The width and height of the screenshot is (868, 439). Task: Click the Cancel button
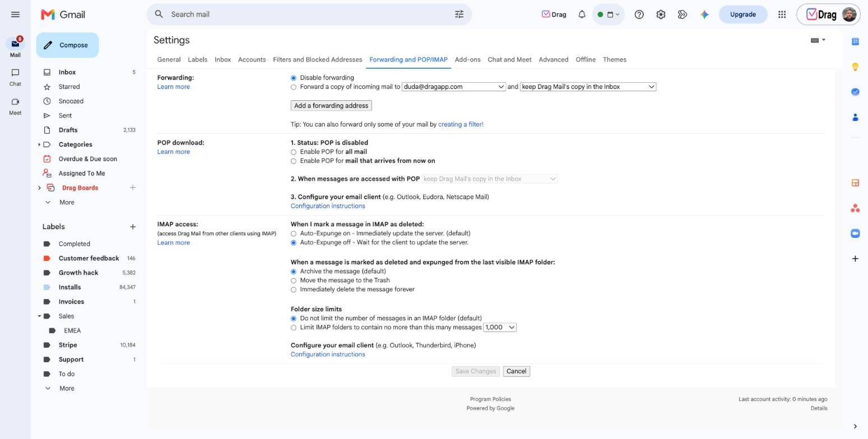tap(516, 371)
